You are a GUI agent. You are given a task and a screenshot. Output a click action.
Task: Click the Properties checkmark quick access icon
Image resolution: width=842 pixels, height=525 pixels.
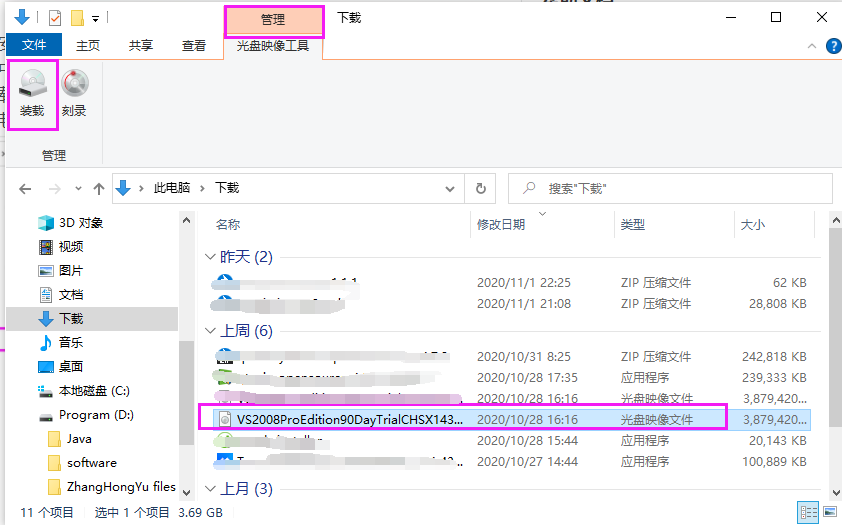(x=55, y=18)
